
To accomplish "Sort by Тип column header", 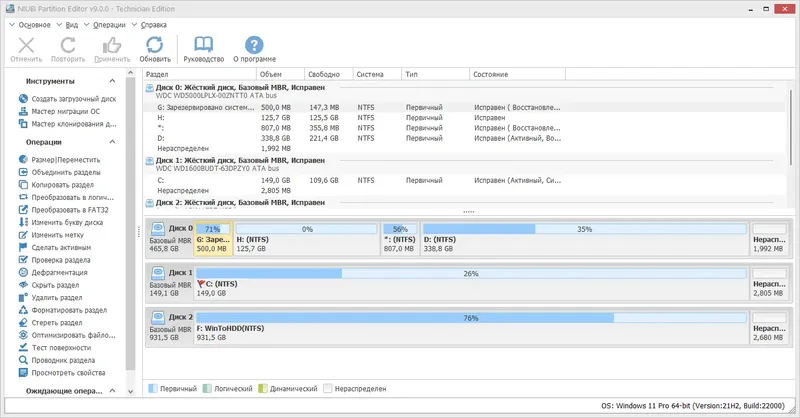I will click(x=435, y=75).
